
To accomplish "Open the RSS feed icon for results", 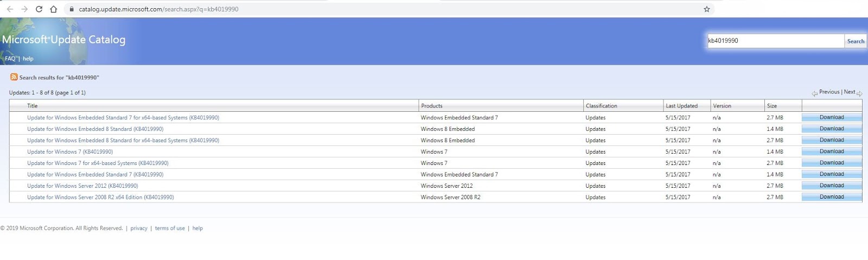I will [x=14, y=77].
